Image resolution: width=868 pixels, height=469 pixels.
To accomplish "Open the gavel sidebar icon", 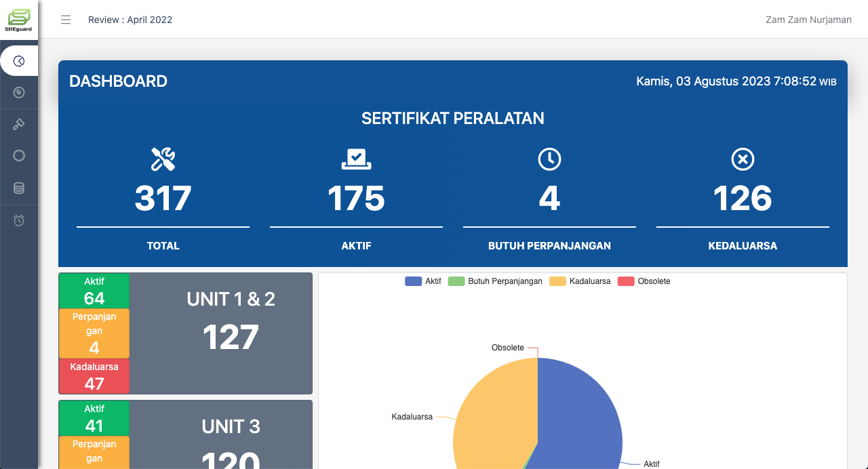I will point(19,124).
